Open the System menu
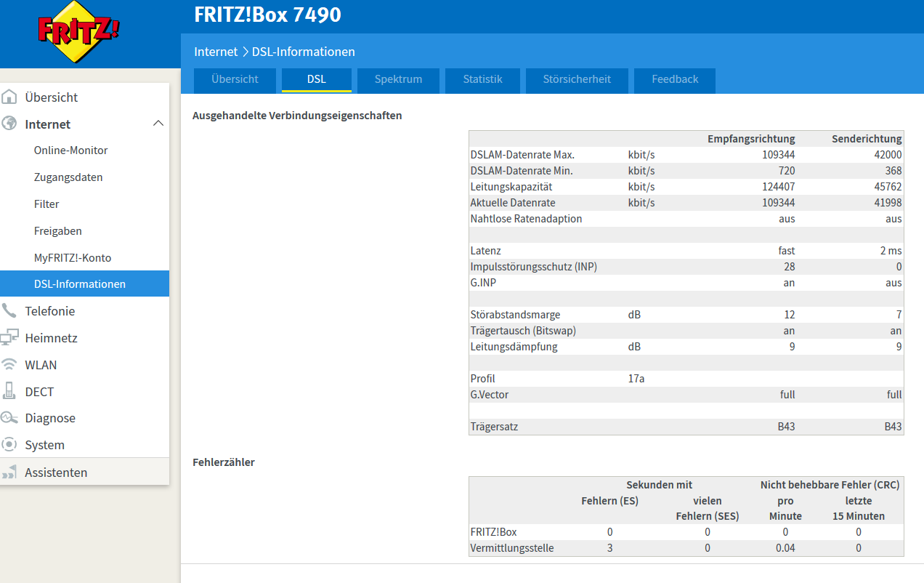 [x=44, y=445]
